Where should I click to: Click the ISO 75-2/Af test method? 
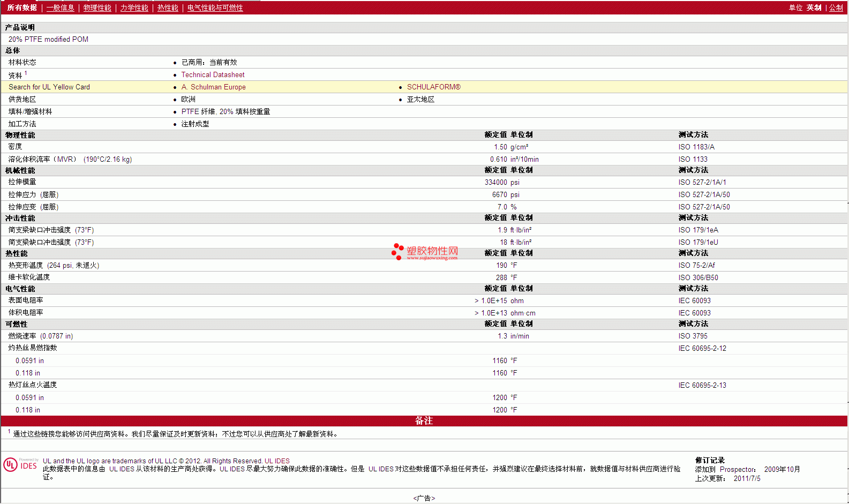(696, 266)
